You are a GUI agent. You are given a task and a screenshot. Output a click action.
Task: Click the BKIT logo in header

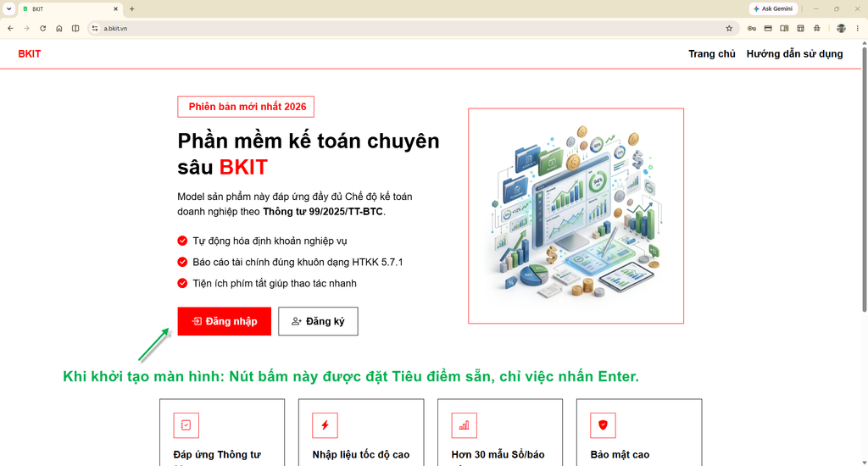point(30,53)
